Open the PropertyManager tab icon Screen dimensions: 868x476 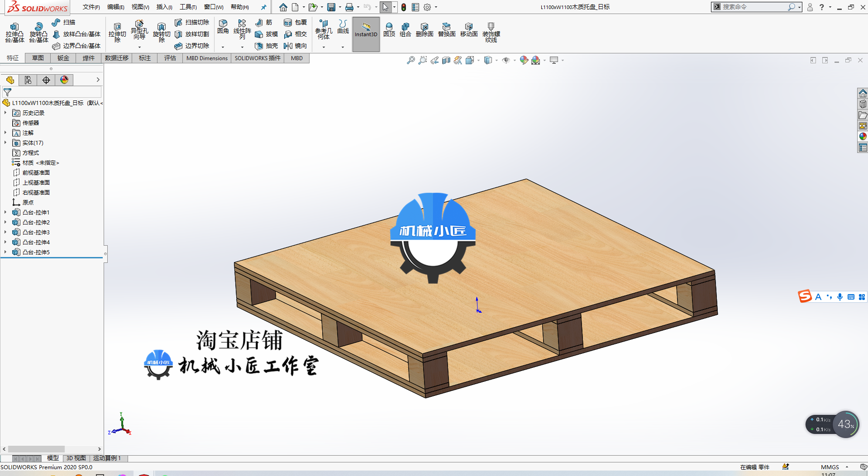point(28,80)
